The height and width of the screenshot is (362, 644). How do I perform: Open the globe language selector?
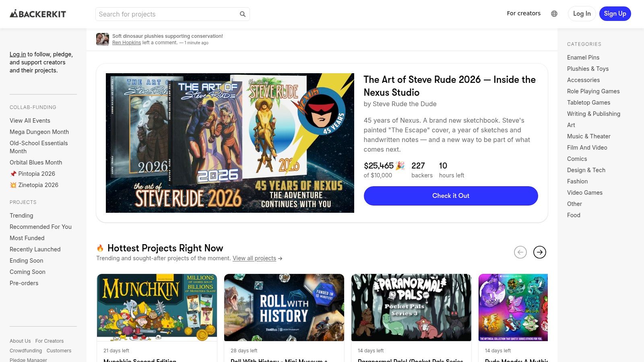(x=554, y=14)
